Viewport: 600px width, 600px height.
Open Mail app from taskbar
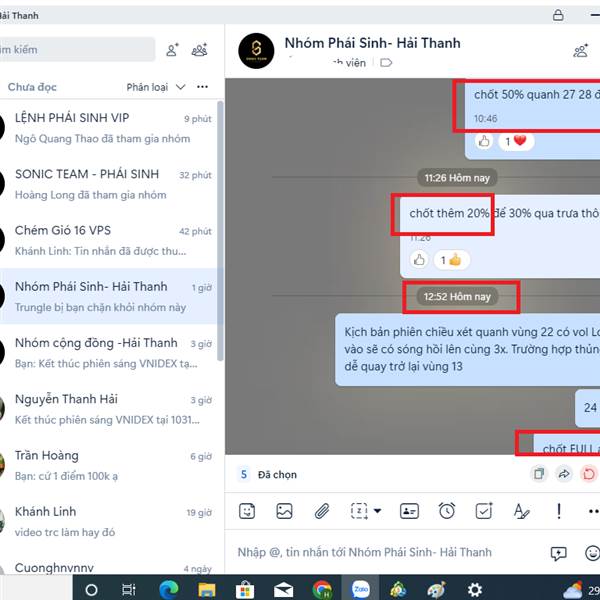pyautogui.click(x=284, y=590)
